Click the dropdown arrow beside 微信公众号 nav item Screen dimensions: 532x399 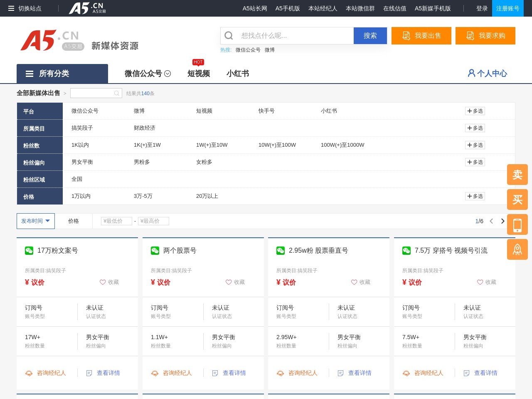[168, 73]
